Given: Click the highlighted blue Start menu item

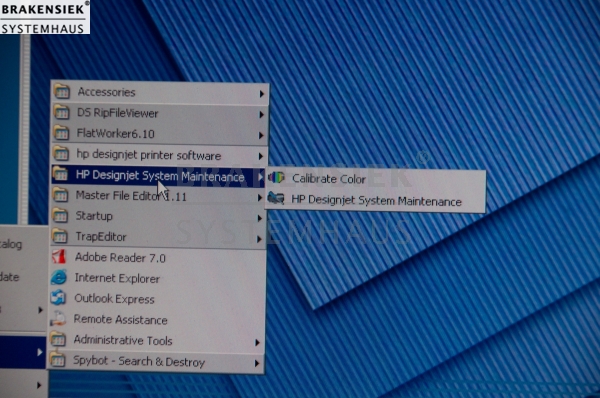Looking at the screenshot, I should [x=23, y=352].
